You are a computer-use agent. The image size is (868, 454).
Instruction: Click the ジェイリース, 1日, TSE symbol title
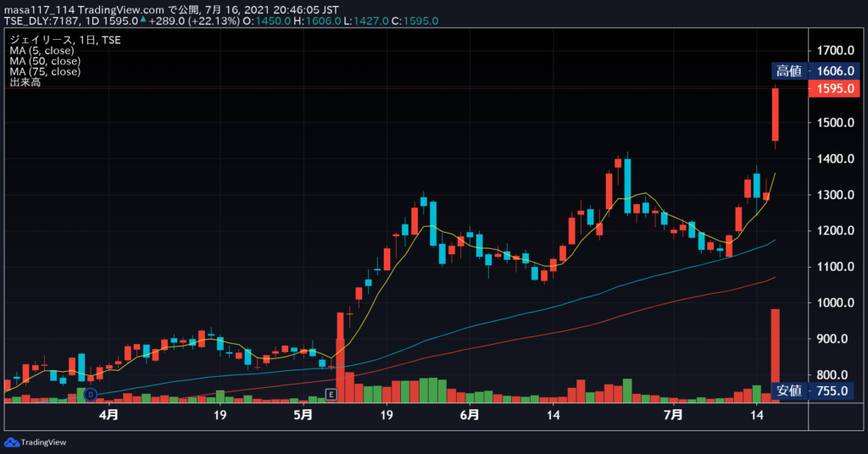[64, 40]
